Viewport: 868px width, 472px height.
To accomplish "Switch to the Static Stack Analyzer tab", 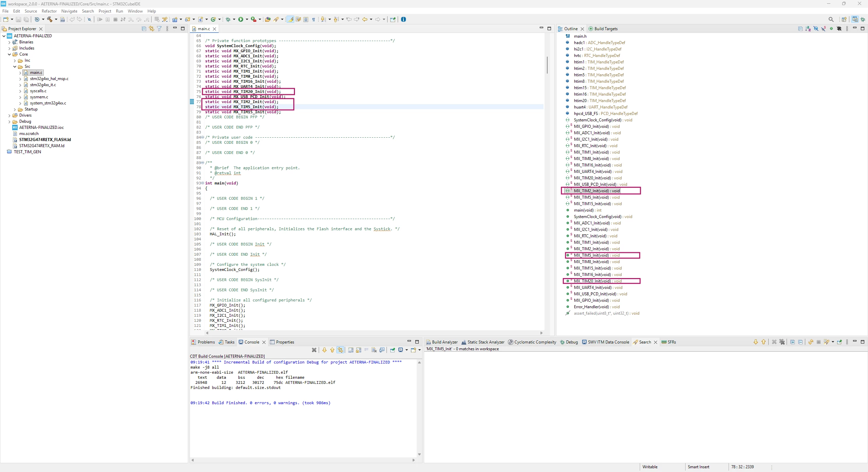I will 483,342.
